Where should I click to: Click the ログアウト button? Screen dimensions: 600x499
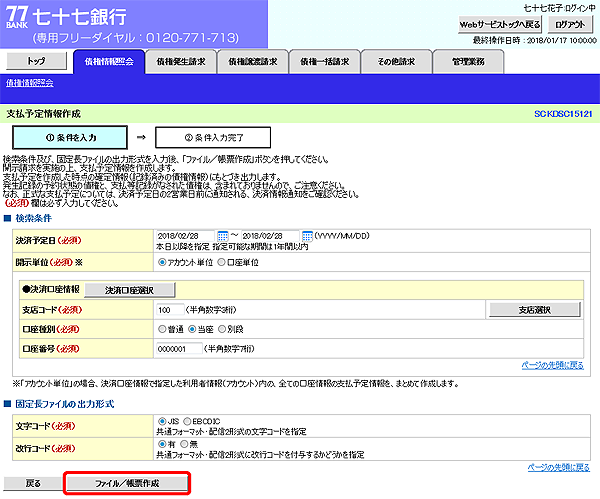click(570, 24)
